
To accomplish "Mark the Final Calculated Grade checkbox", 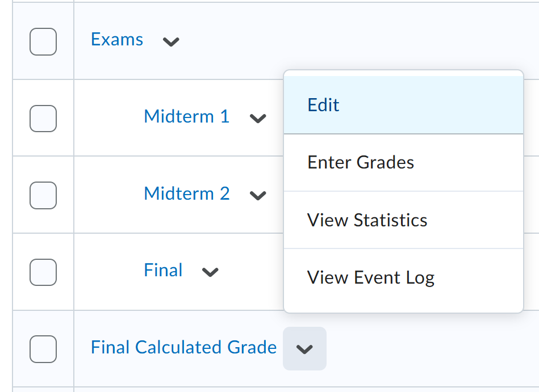I will point(43,349).
